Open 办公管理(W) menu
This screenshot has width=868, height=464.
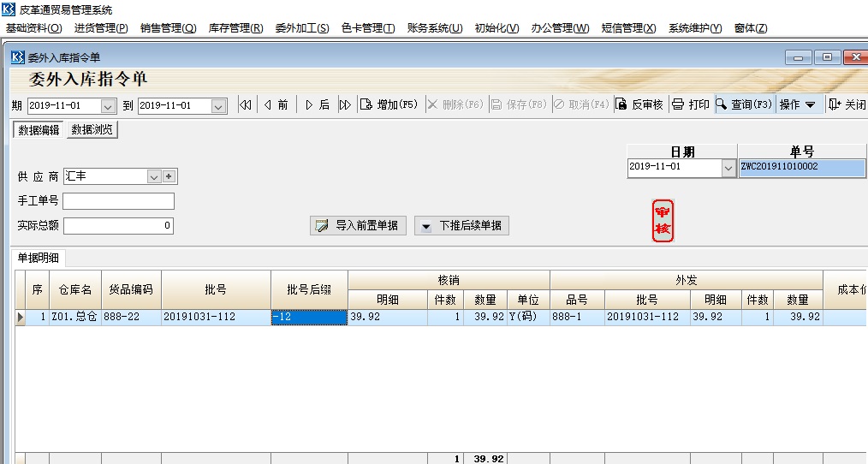pos(560,28)
